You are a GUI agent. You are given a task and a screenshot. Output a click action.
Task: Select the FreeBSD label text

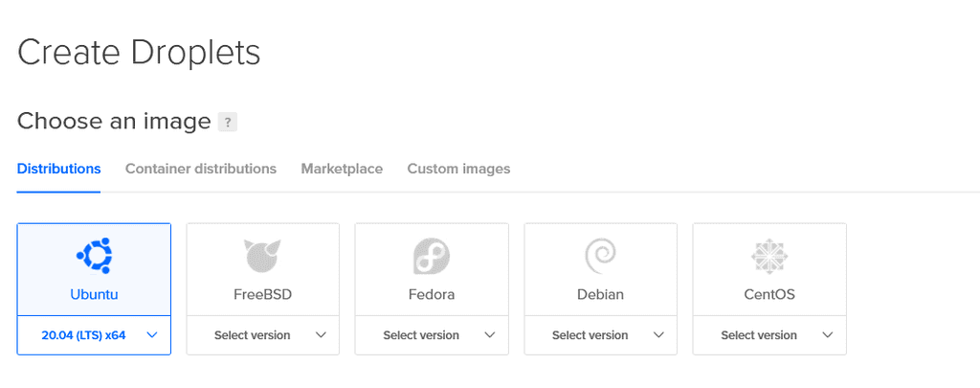coord(262,294)
